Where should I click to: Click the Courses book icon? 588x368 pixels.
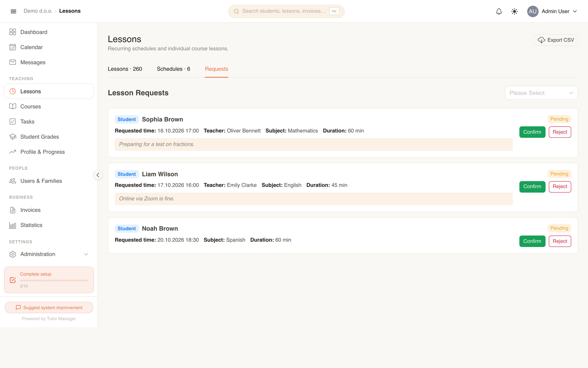[13, 106]
